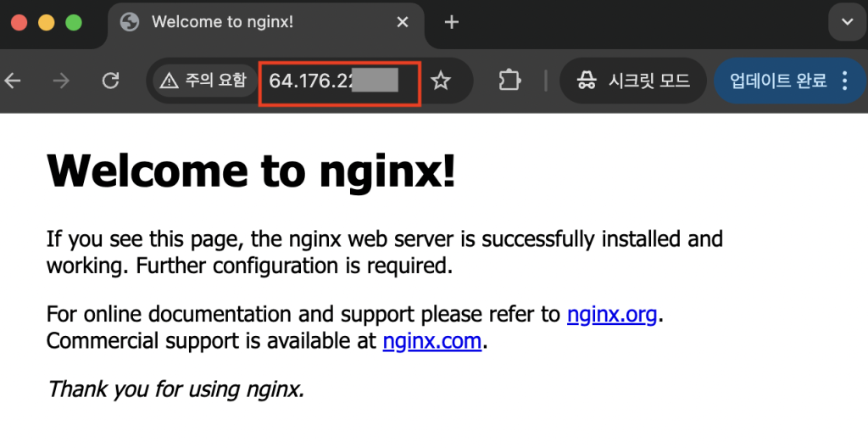Image resolution: width=868 pixels, height=448 pixels.
Task: Click the yellow minimize window button
Action: pyautogui.click(x=47, y=23)
